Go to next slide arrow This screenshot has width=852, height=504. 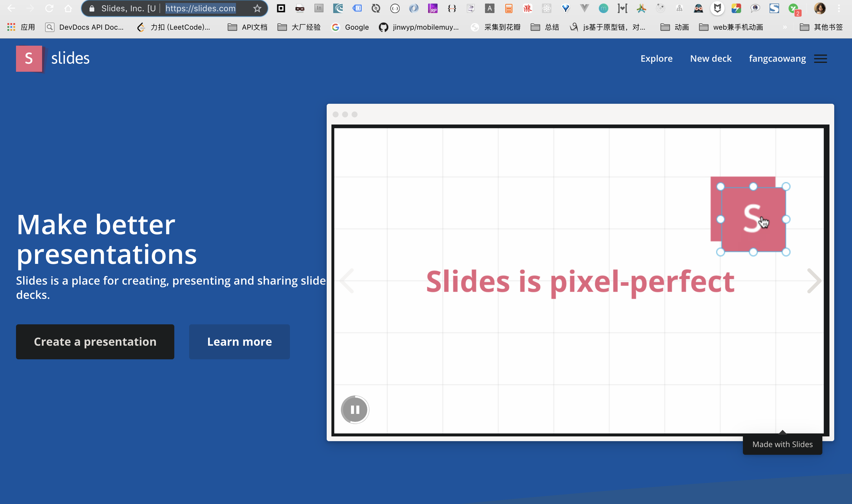814,281
